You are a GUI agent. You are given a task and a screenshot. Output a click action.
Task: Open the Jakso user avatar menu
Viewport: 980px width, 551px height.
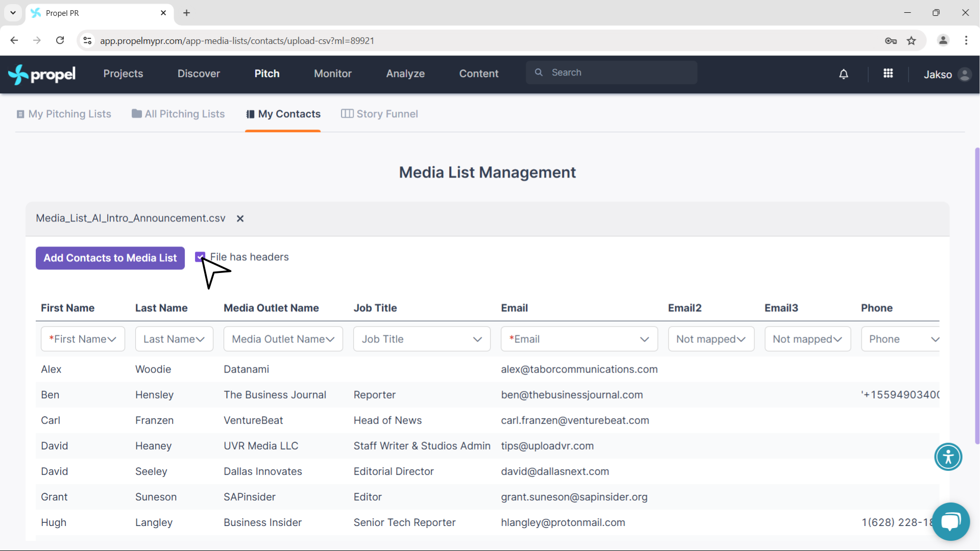point(965,74)
